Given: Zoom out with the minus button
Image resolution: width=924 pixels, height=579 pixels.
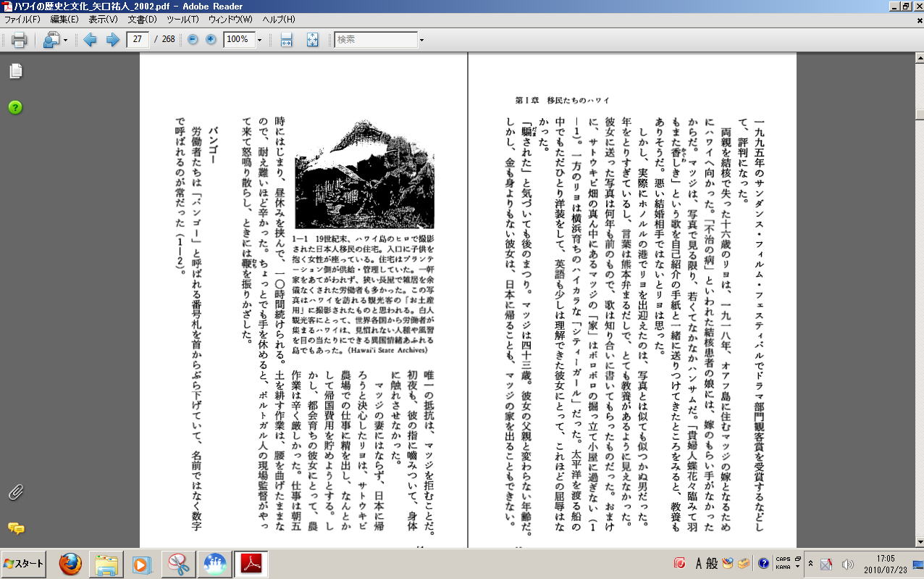Looking at the screenshot, I should click(x=193, y=39).
